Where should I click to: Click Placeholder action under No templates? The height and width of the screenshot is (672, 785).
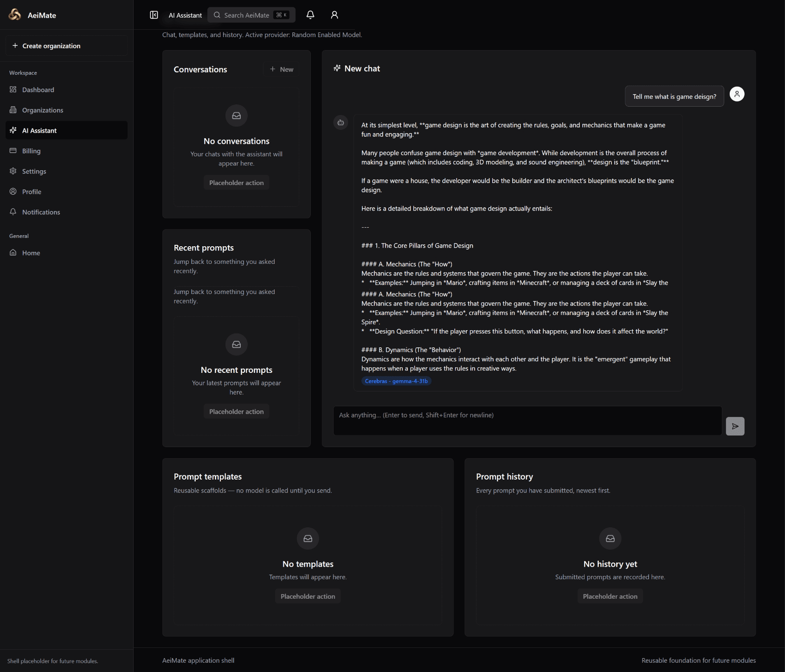coord(308,596)
